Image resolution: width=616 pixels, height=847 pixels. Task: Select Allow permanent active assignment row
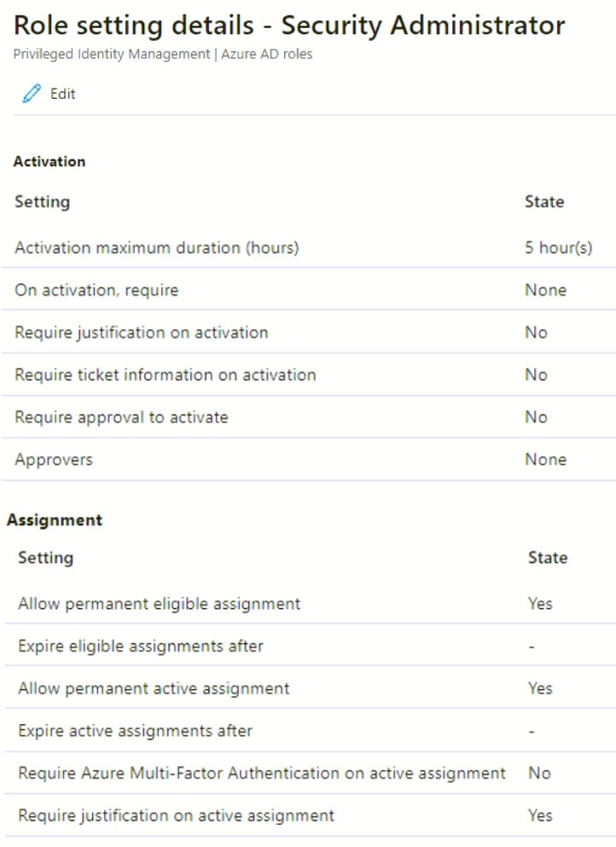(154, 688)
